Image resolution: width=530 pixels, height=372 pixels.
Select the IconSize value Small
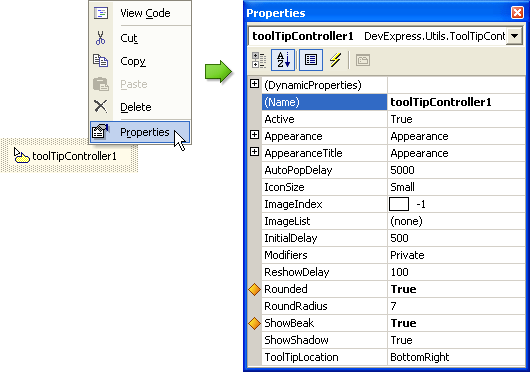(402, 187)
